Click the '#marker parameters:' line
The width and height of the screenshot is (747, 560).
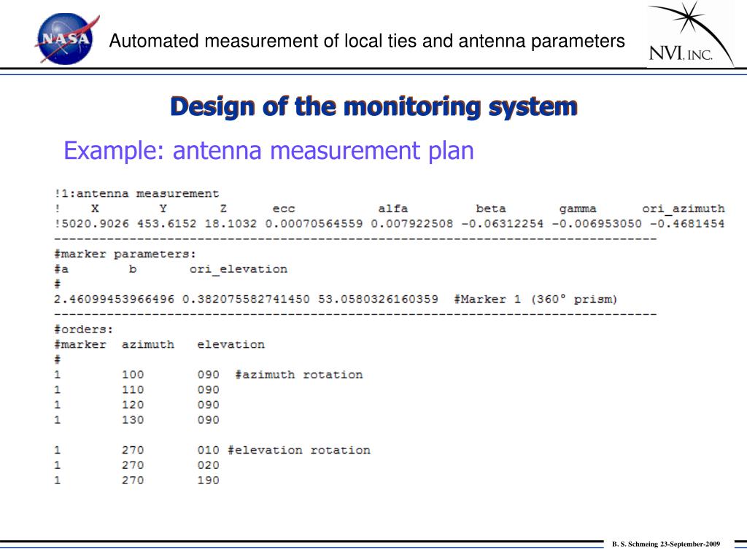(125, 254)
